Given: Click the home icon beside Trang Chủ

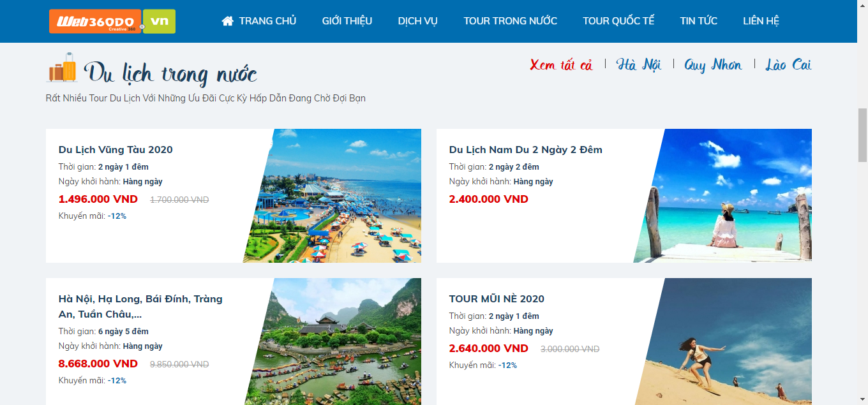Looking at the screenshot, I should coord(227,21).
